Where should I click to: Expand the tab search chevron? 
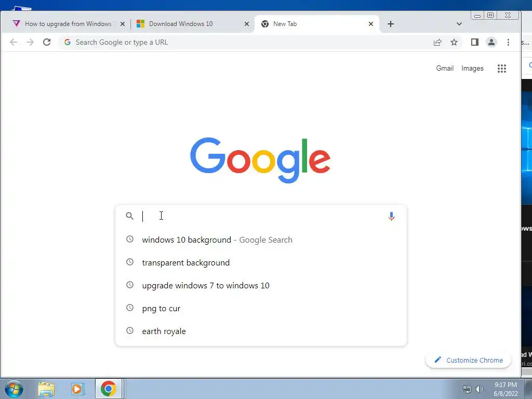(x=459, y=24)
